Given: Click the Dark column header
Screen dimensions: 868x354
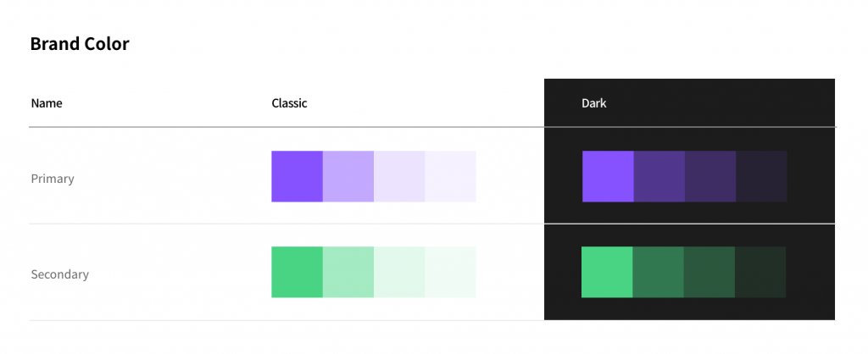Looking at the screenshot, I should 594,103.
